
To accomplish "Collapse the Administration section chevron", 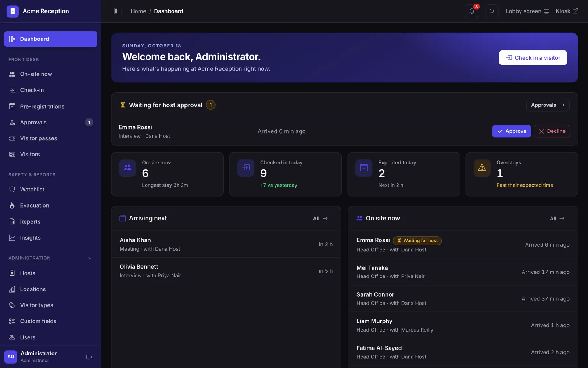I will (x=90, y=258).
